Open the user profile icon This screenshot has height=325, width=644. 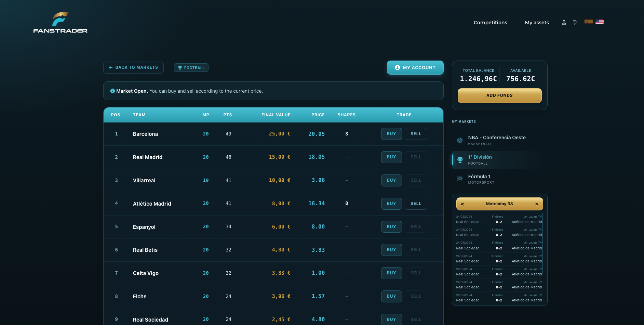point(564,23)
